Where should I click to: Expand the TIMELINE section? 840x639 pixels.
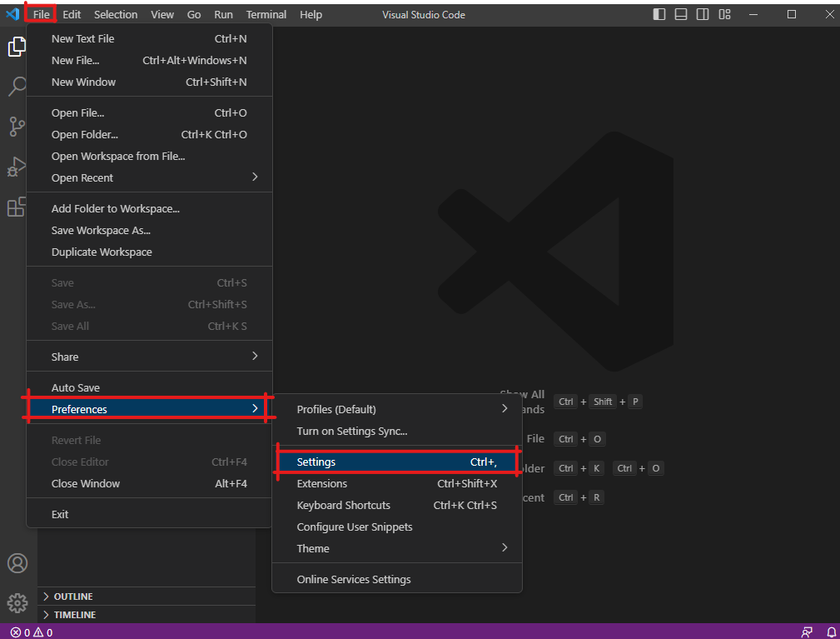point(74,615)
